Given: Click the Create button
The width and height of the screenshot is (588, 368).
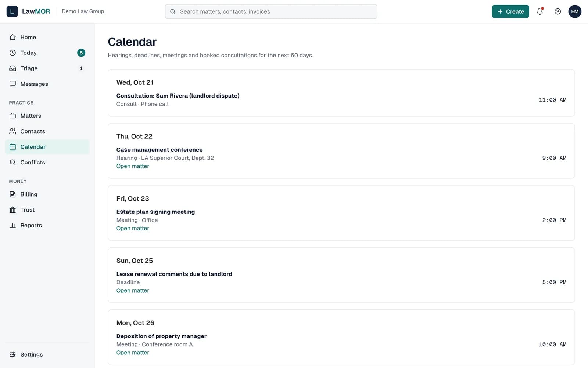Looking at the screenshot, I should coord(510,11).
